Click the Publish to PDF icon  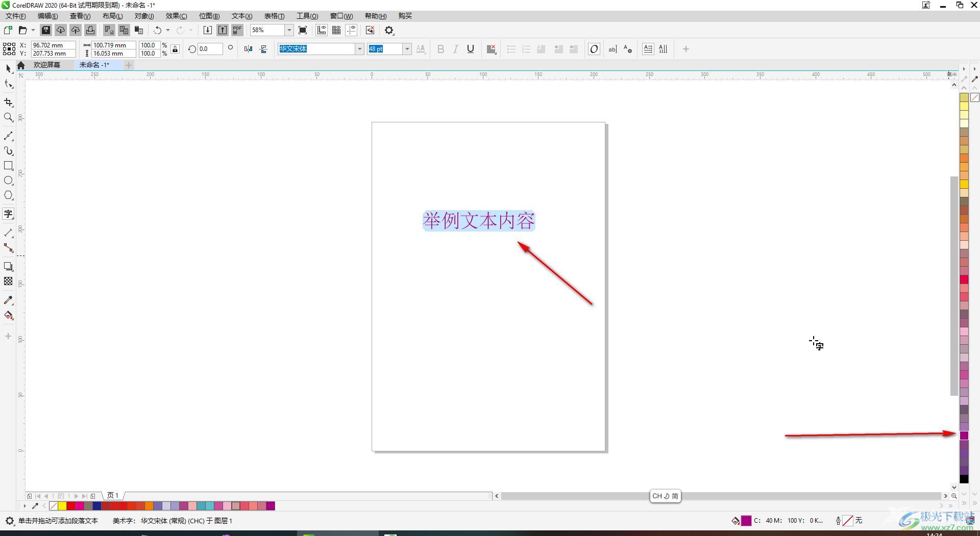point(237,30)
